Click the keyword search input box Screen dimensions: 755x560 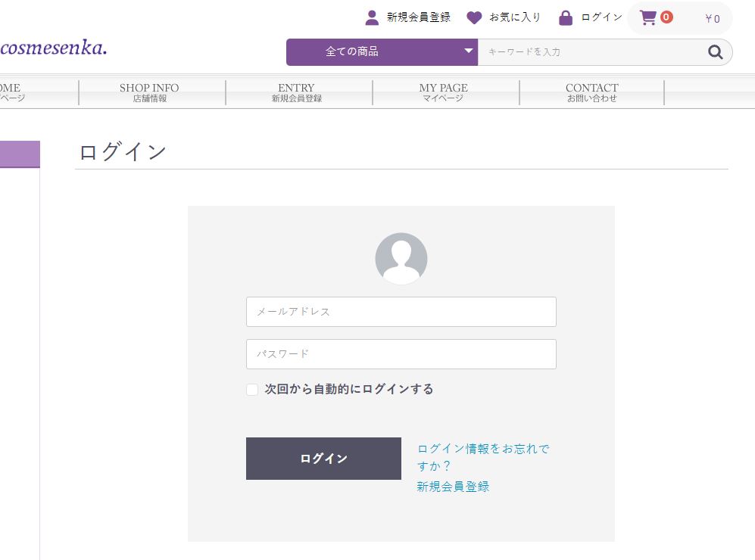pyautogui.click(x=591, y=52)
